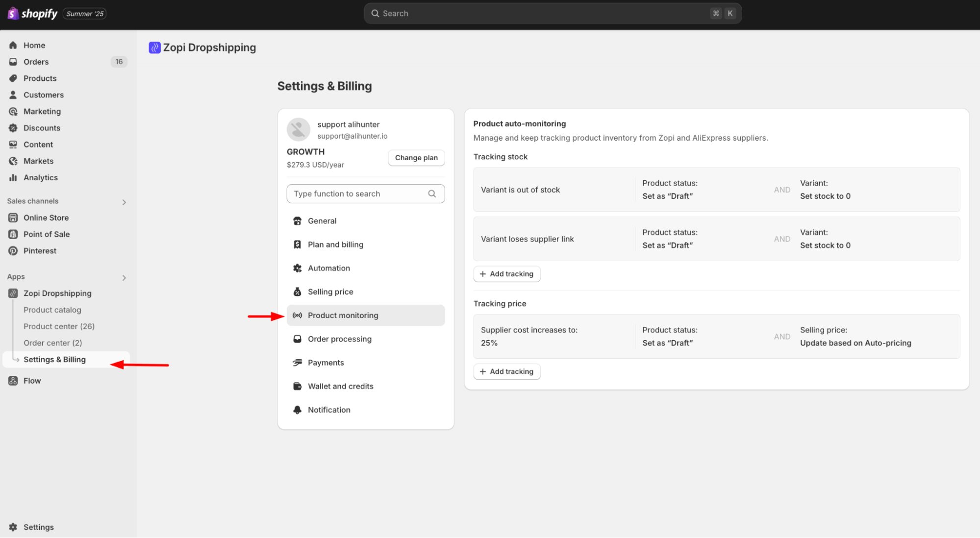980x538 pixels.
Task: Click the Change plan button
Action: 416,158
